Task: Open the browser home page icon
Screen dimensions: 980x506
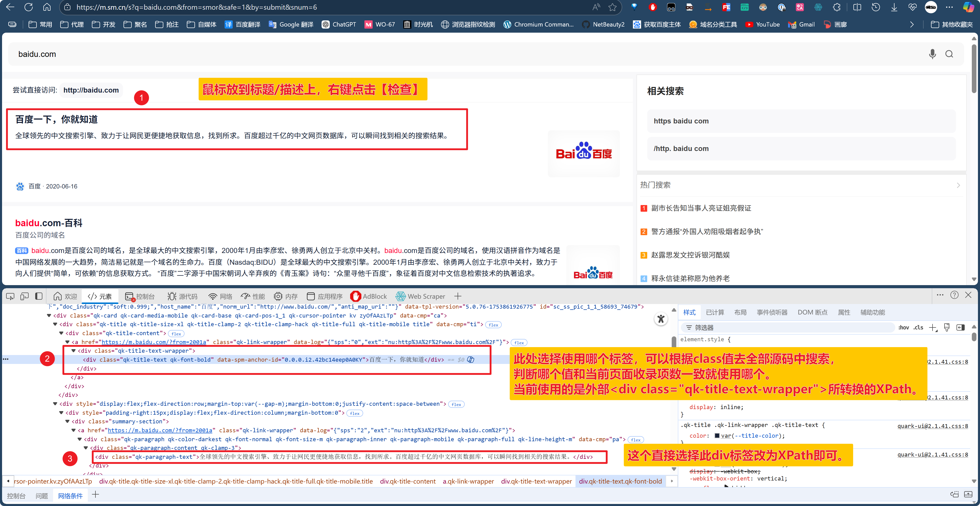Action: (47, 7)
